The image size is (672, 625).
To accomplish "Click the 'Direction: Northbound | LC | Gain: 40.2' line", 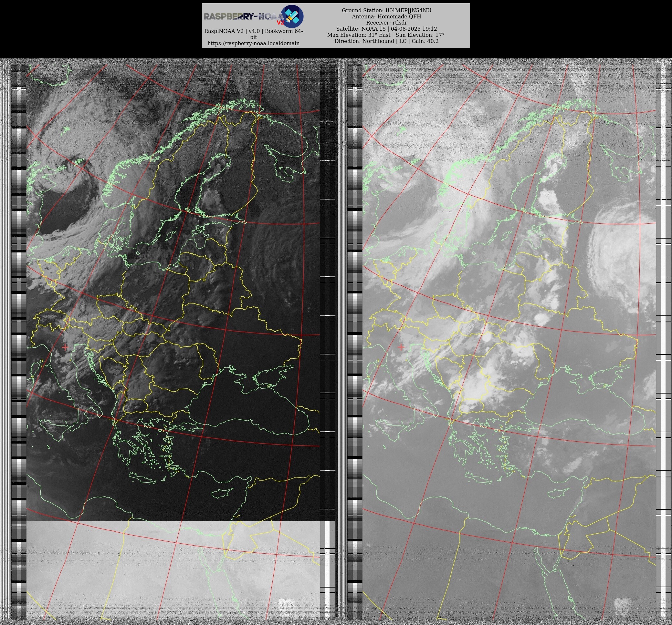I will (x=386, y=41).
